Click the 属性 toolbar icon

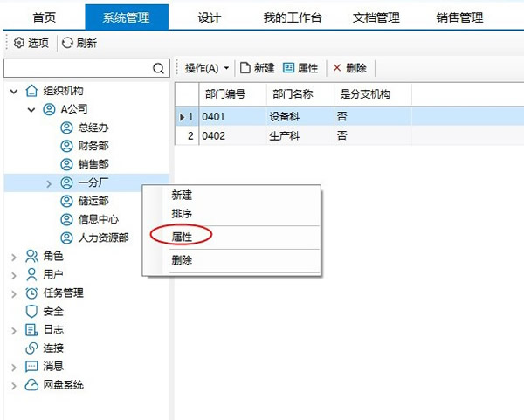289,68
